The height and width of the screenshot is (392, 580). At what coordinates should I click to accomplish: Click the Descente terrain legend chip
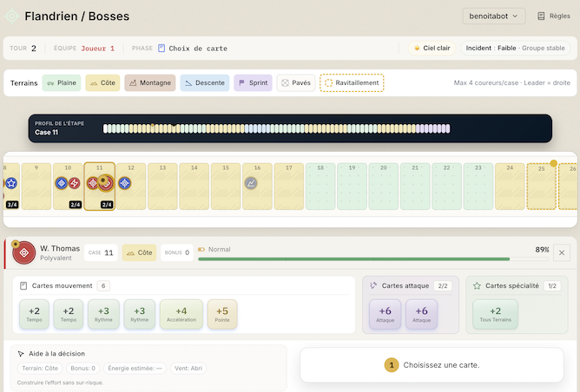click(204, 83)
